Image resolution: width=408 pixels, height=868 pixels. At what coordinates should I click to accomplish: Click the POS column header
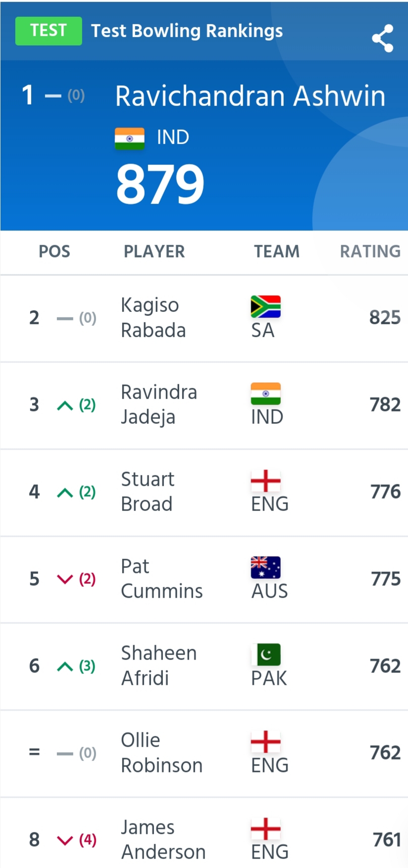click(54, 252)
